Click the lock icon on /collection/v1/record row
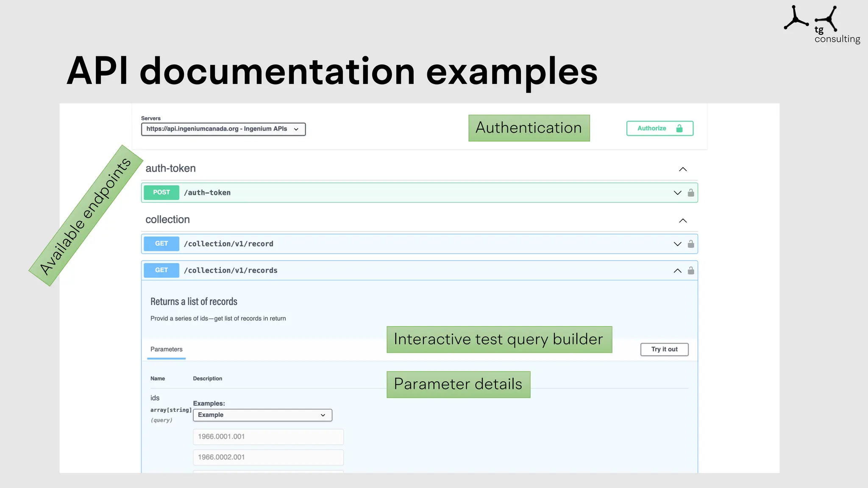 coord(691,244)
